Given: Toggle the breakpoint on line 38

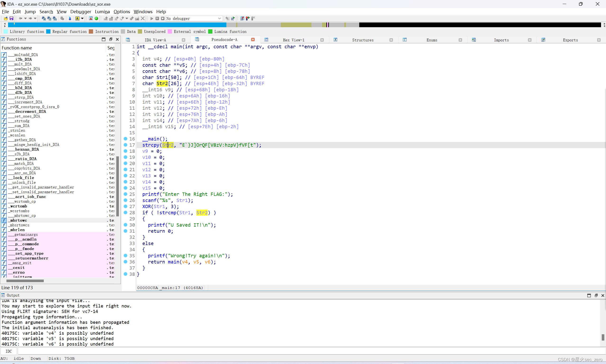Looking at the screenshot, I should tap(126, 274).
